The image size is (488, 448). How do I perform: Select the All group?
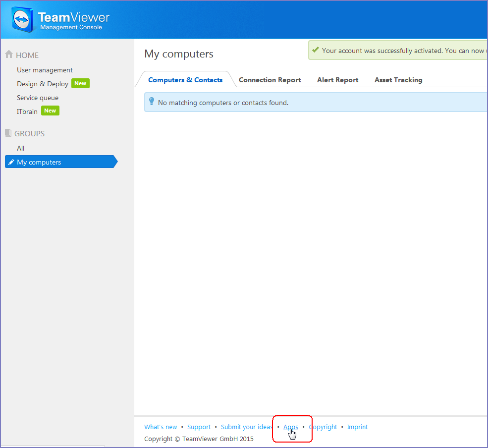click(x=20, y=148)
